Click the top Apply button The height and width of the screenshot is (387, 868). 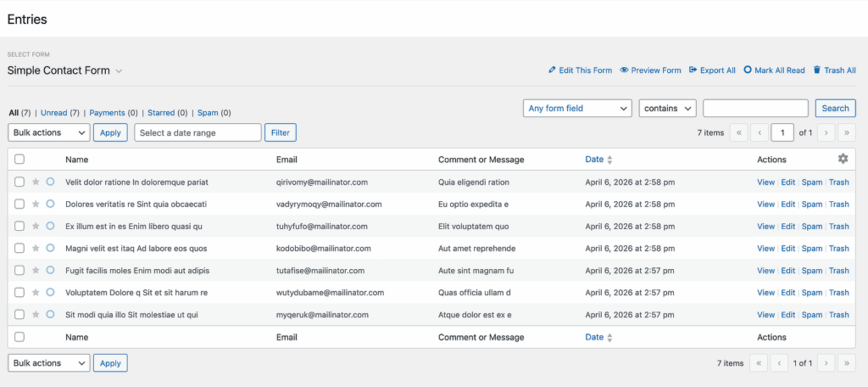(x=110, y=132)
